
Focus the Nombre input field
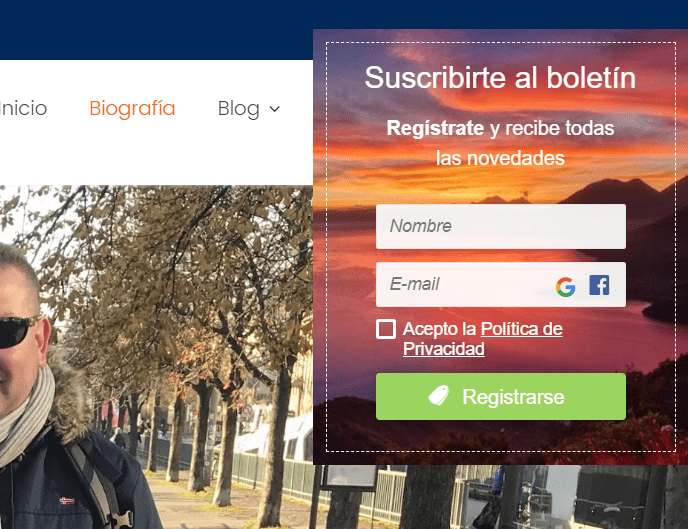(501, 226)
